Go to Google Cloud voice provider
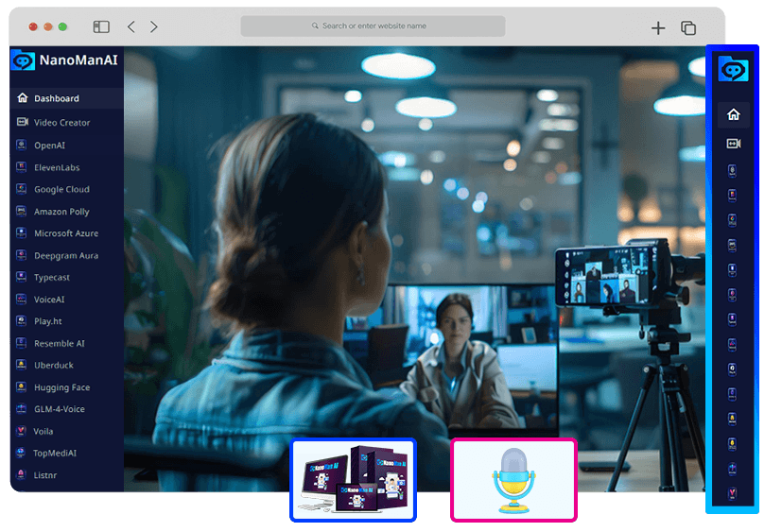 (61, 189)
